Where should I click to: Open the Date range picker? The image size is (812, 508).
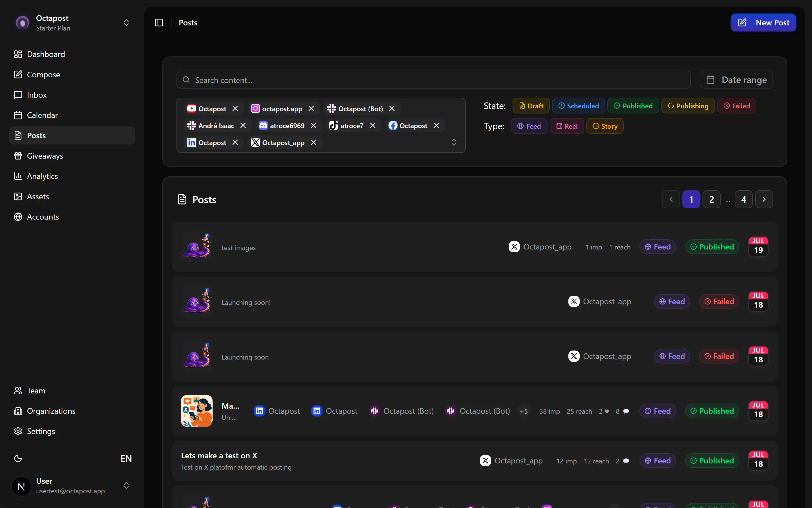pos(736,80)
